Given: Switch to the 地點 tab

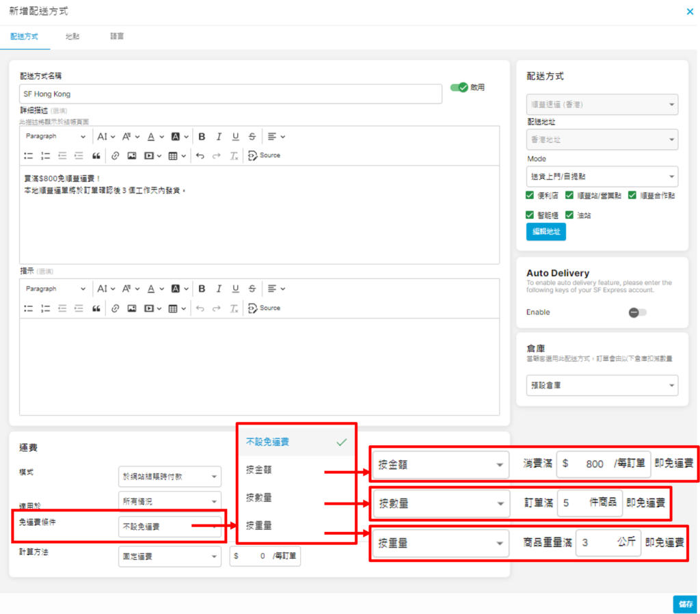Looking at the screenshot, I should [x=72, y=36].
